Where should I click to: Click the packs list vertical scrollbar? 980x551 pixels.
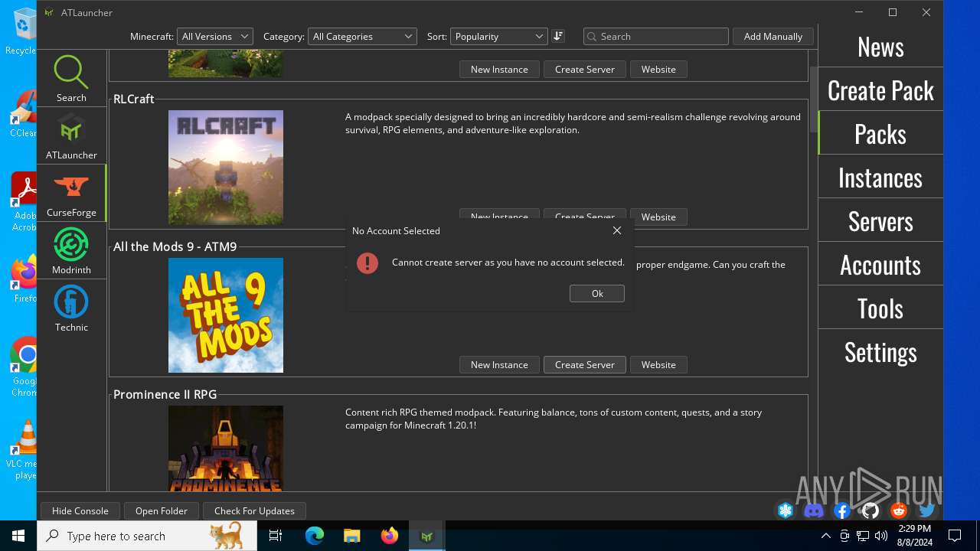pyautogui.click(x=813, y=98)
